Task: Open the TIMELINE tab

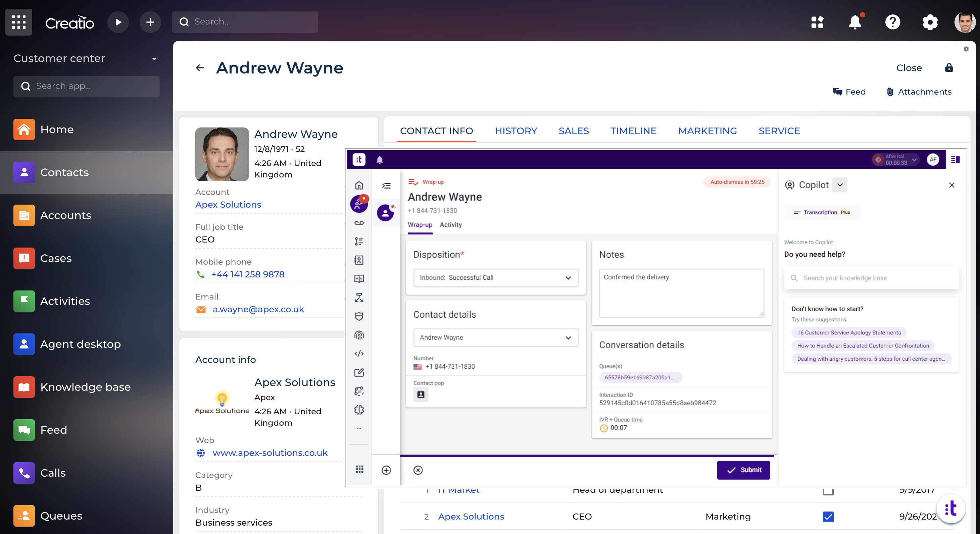Action: (633, 131)
